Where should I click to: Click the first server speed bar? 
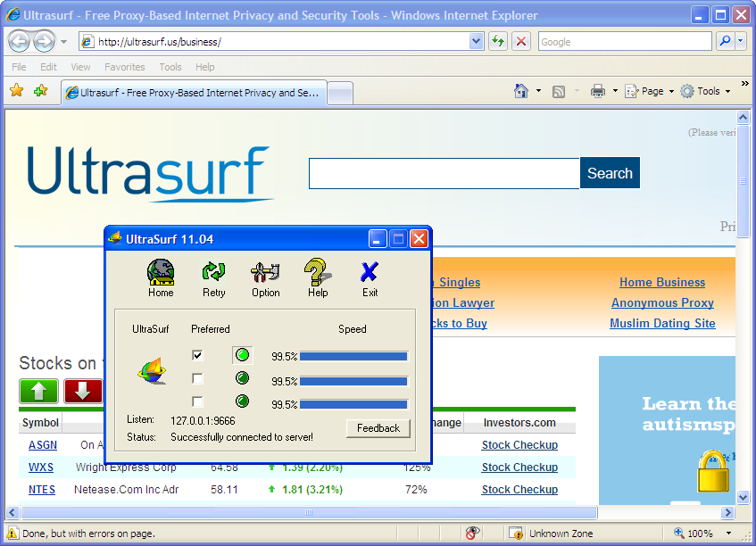pyautogui.click(x=353, y=356)
